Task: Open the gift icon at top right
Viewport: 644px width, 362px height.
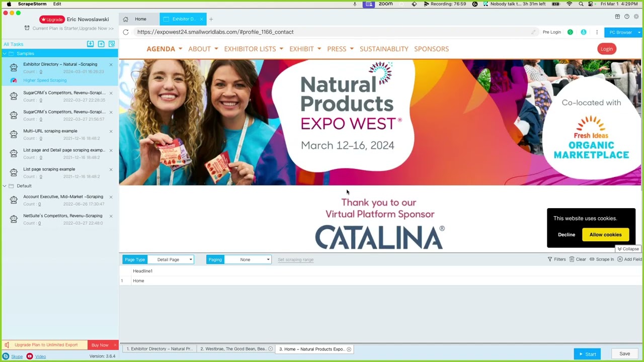Action: (617, 17)
